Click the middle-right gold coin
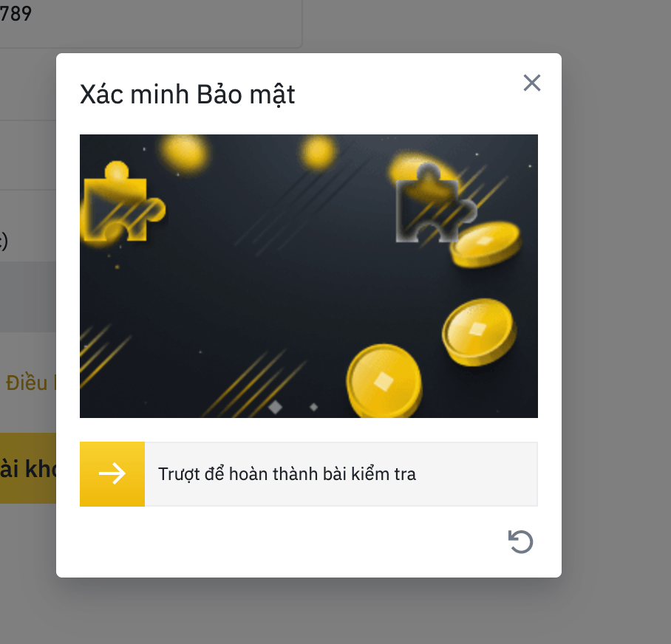671x644 pixels. 479,332
